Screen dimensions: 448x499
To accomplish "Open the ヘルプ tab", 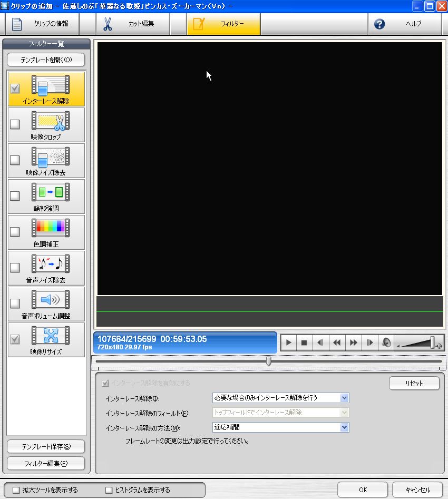I will click(405, 24).
